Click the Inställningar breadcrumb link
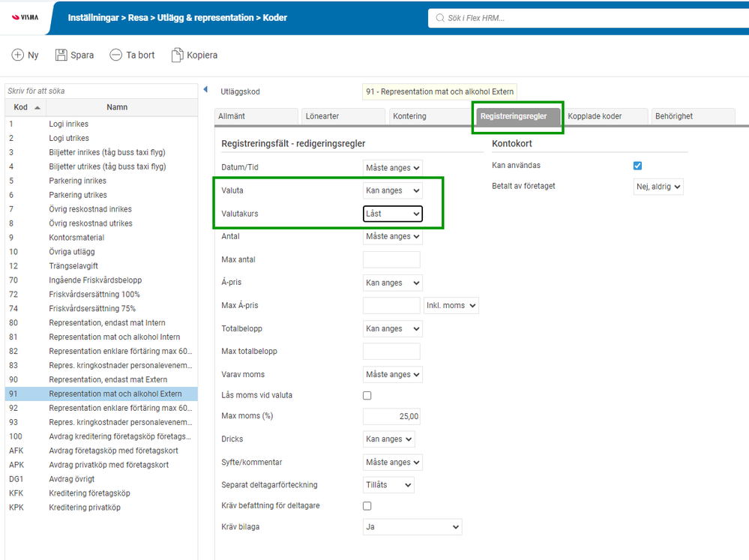749x560 pixels. (x=93, y=18)
